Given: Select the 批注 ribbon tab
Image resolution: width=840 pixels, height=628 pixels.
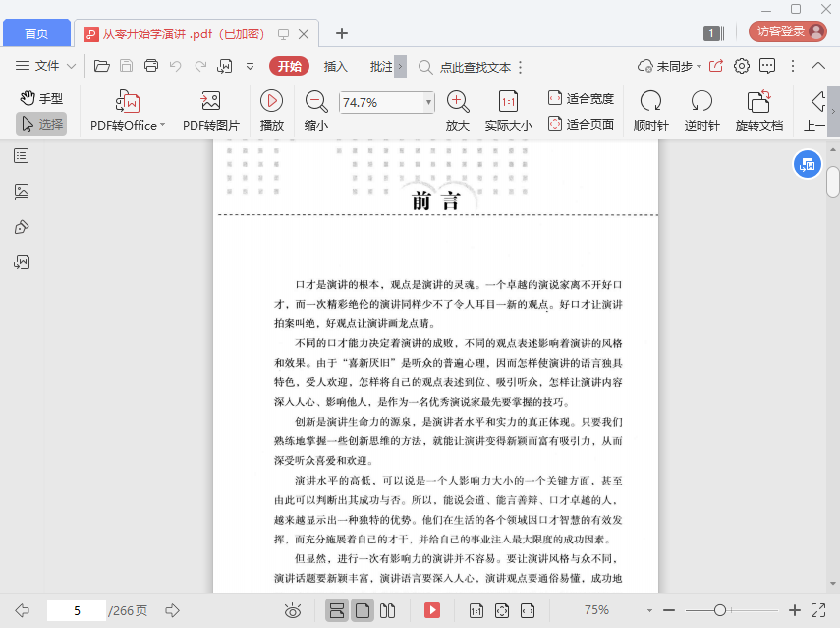Looking at the screenshot, I should point(381,67).
